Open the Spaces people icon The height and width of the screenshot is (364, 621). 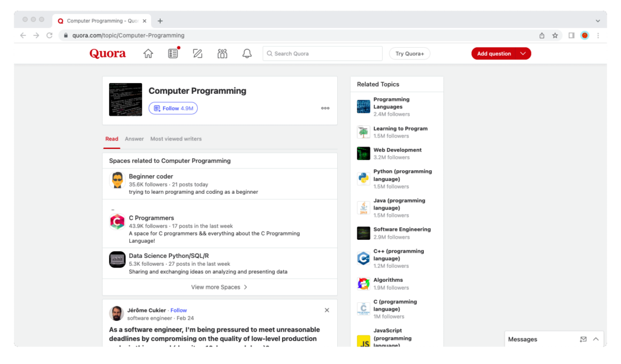tap(222, 53)
